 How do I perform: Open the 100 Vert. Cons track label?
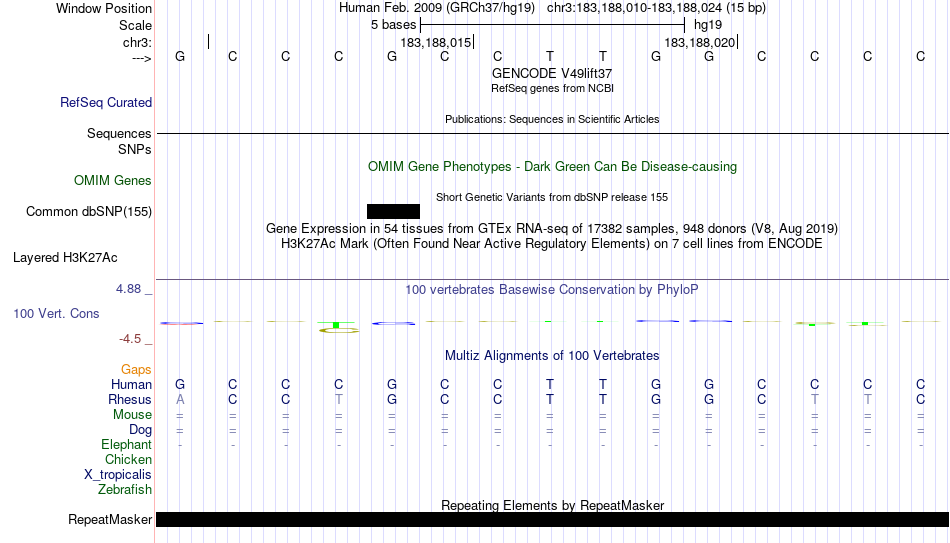[56, 313]
